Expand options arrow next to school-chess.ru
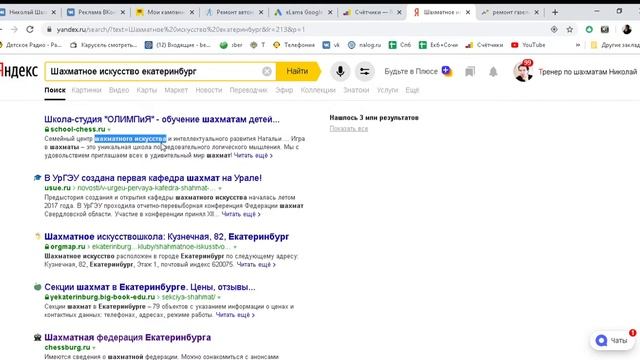 109,129
